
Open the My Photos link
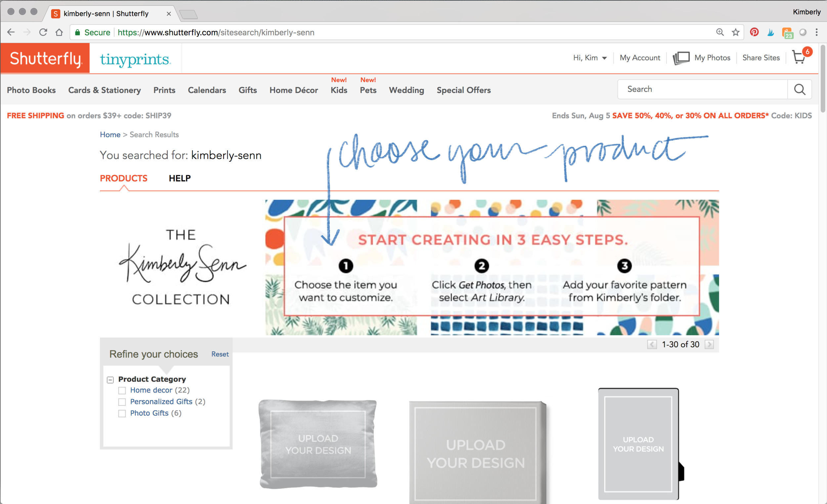(712, 58)
